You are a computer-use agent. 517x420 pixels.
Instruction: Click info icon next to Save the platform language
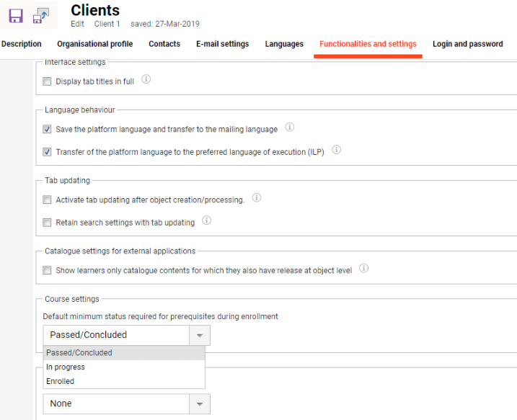(x=290, y=128)
